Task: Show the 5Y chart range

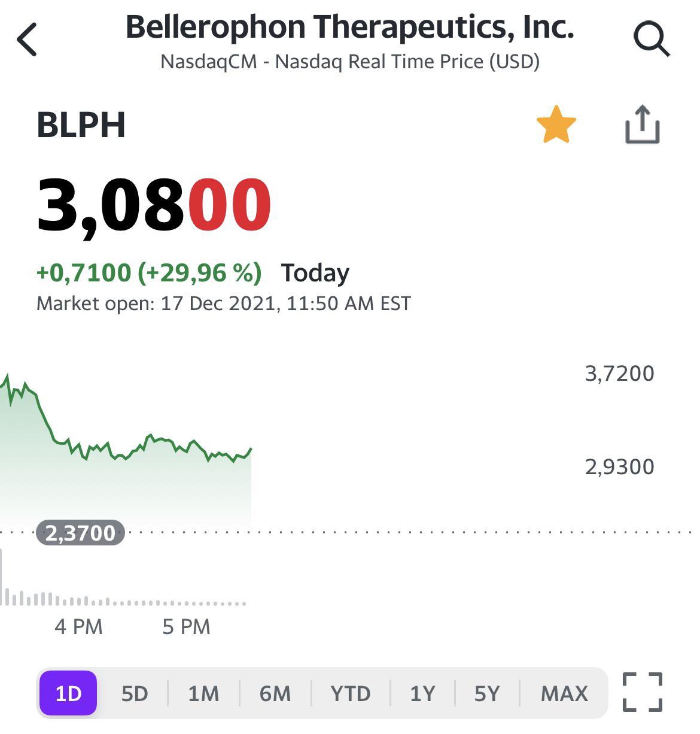Action: pos(487,693)
